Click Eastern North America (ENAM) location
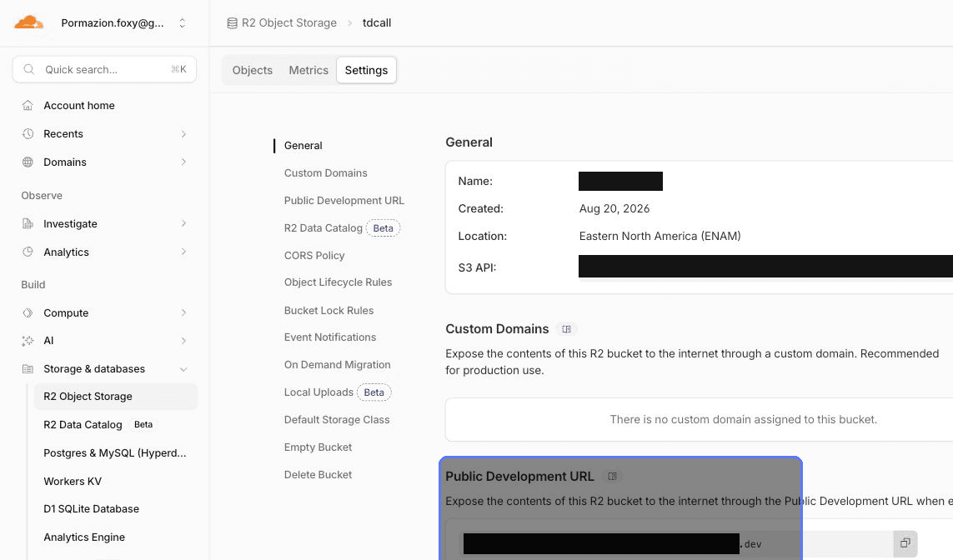This screenshot has width=953, height=560. (660, 237)
